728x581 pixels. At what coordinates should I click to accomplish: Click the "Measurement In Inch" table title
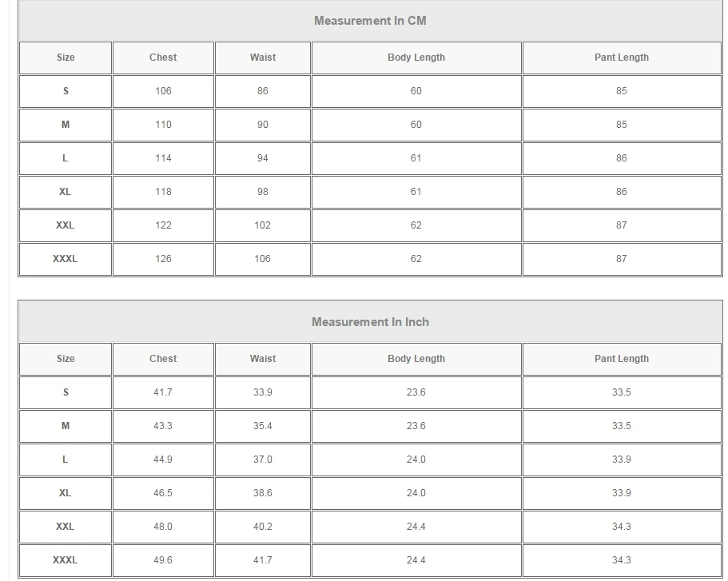(370, 322)
